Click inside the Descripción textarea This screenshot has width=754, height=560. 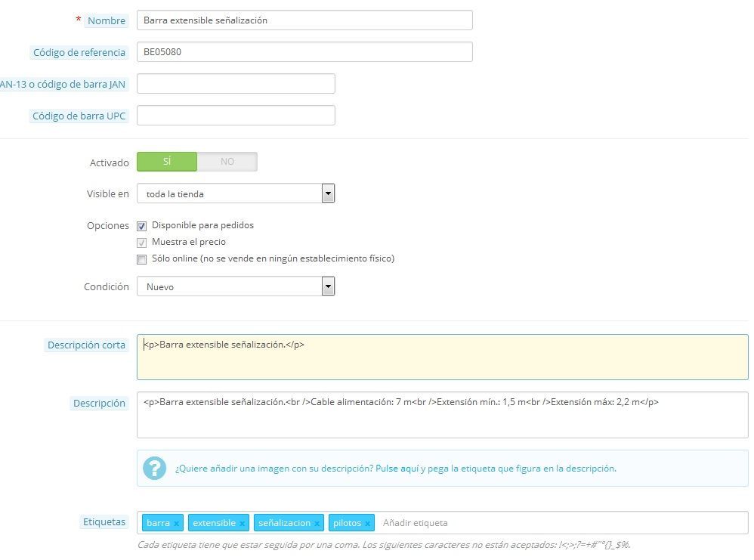pyautogui.click(x=443, y=415)
